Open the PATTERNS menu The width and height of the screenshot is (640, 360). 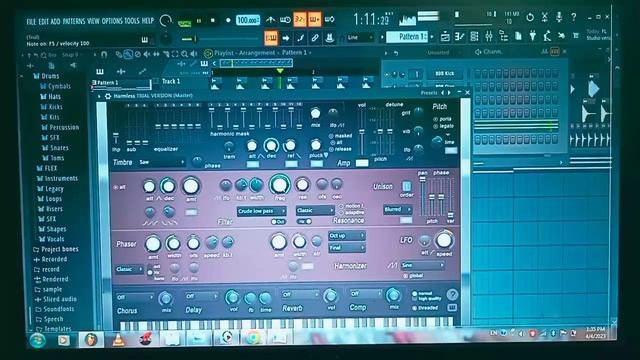click(x=74, y=21)
